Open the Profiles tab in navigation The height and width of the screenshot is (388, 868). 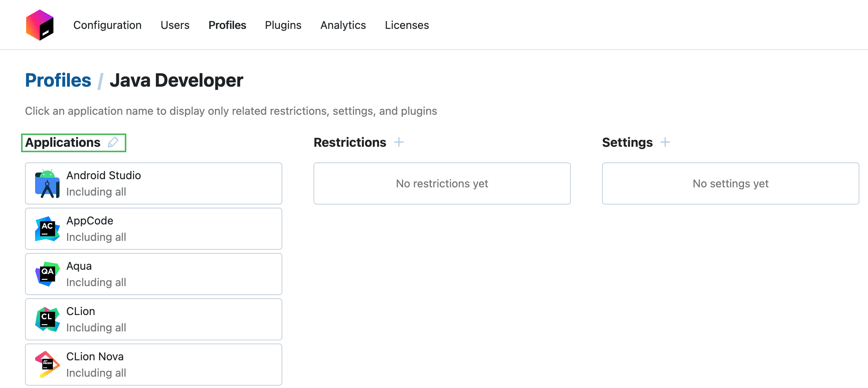pos(227,25)
